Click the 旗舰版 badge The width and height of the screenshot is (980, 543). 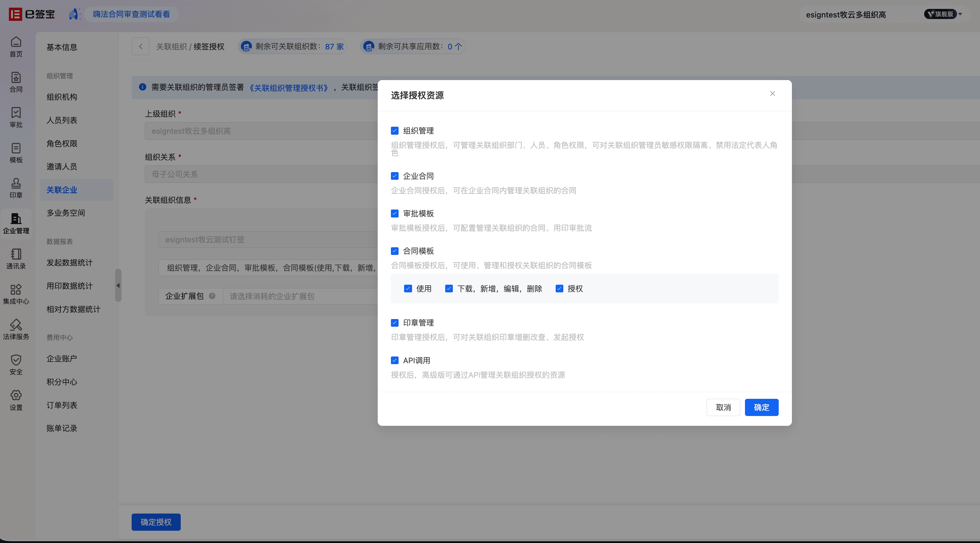[x=940, y=14]
